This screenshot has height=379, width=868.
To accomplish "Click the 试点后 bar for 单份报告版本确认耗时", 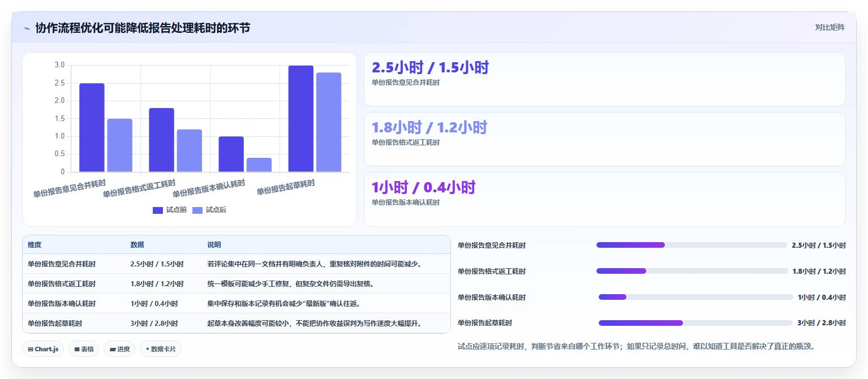I will pos(259,165).
